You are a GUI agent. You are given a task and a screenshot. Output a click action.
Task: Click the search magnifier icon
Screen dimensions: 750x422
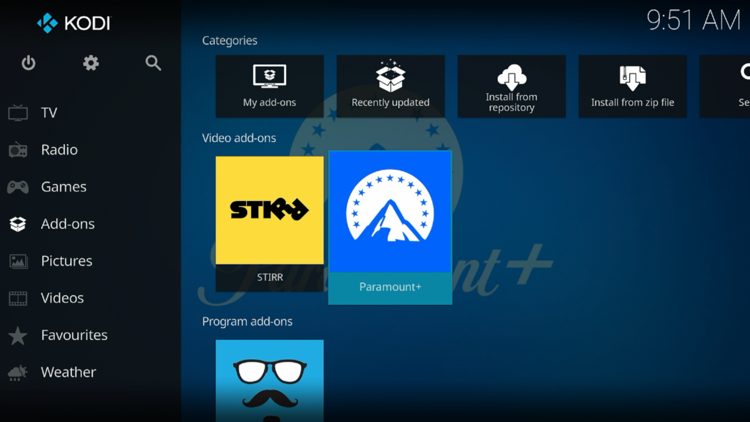point(153,63)
